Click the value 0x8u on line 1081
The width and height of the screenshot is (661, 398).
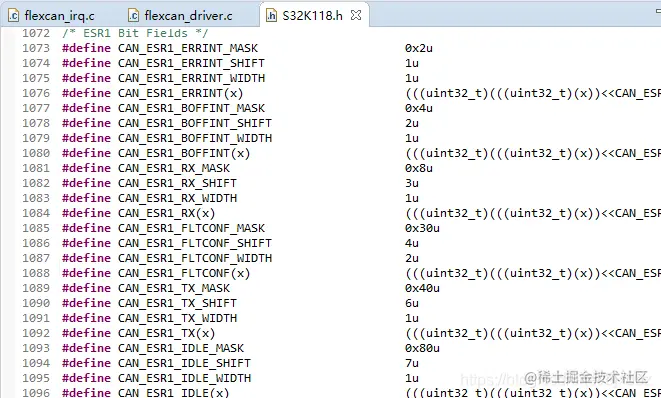[419, 168]
